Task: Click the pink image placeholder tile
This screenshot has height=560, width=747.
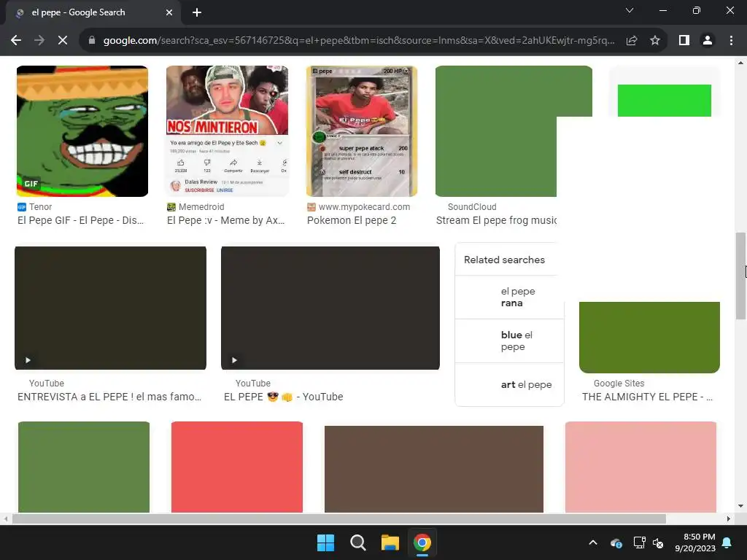Action: coord(640,467)
